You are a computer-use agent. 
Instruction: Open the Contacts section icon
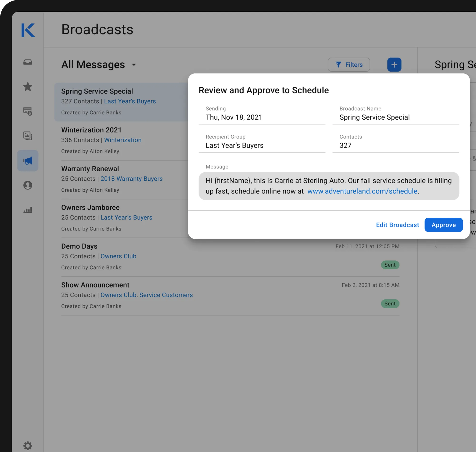[x=28, y=185]
